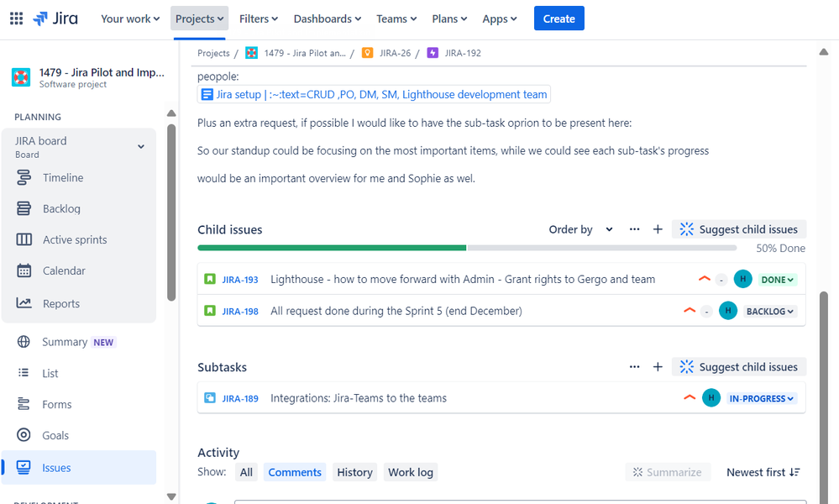Screen dimensions: 839x504
Task: Change the DONE status of JIRA-193
Action: (x=778, y=279)
